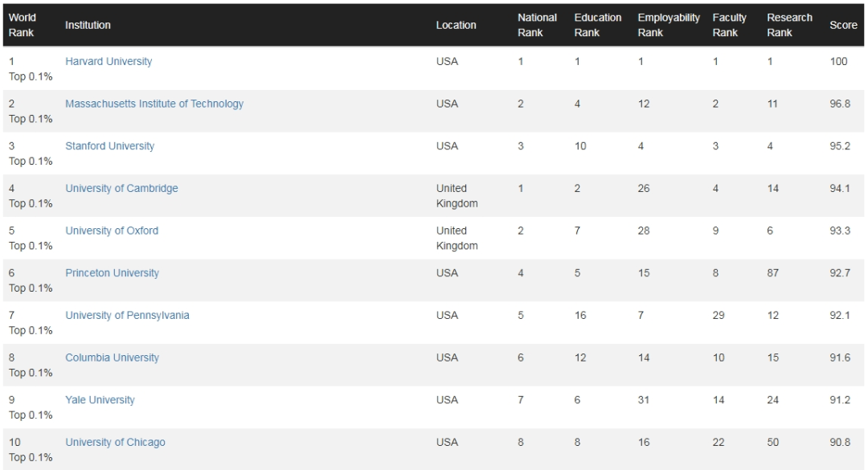Viewport: 868px width, 470px height.
Task: Click the Institution column header
Action: coord(88,26)
